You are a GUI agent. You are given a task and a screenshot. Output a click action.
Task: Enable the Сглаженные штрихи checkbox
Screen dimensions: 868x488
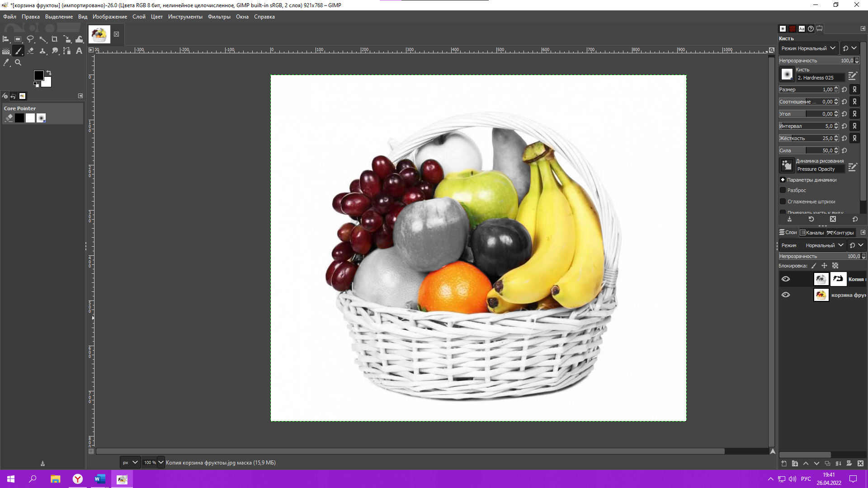(x=783, y=202)
